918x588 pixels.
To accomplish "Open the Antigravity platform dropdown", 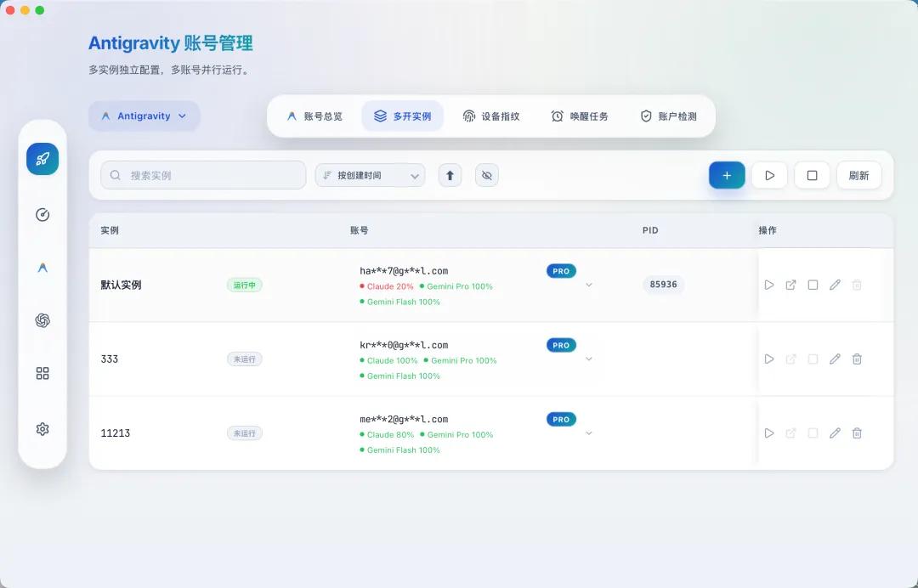I will (x=144, y=116).
